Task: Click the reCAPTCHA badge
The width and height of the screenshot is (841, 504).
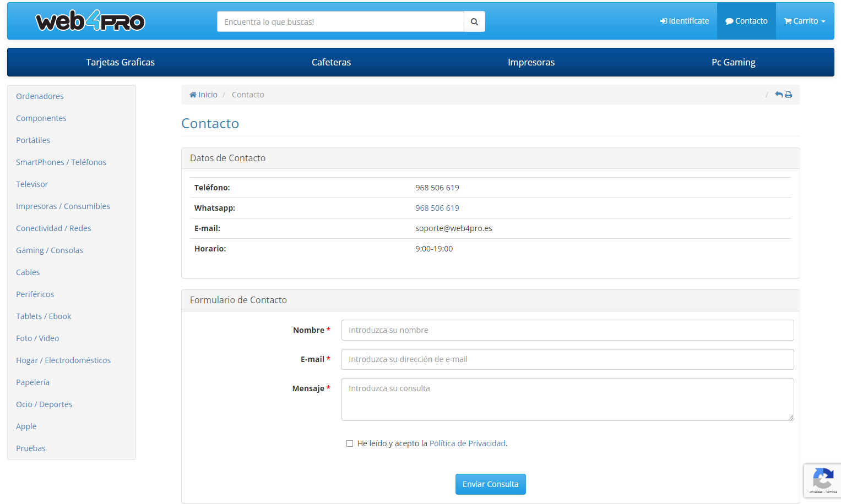Action: (822, 481)
